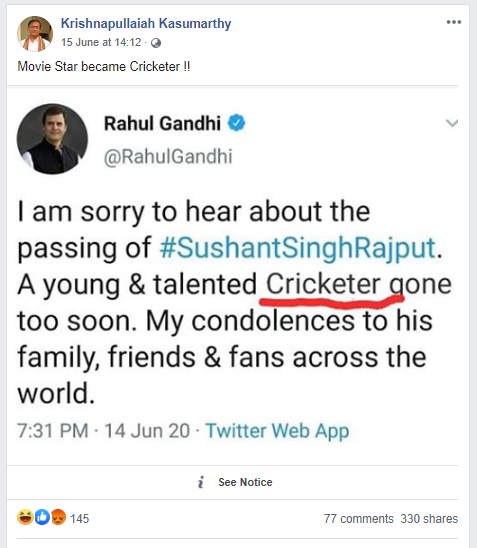Expand the tweet's chevron dropdown arrow

452,123
